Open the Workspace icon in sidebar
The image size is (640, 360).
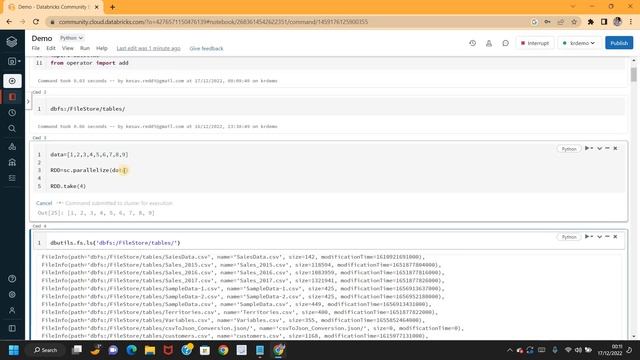pos(12,97)
